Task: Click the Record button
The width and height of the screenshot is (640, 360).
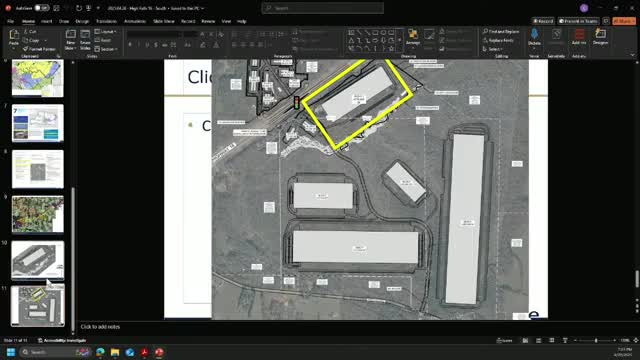Action: [543, 21]
